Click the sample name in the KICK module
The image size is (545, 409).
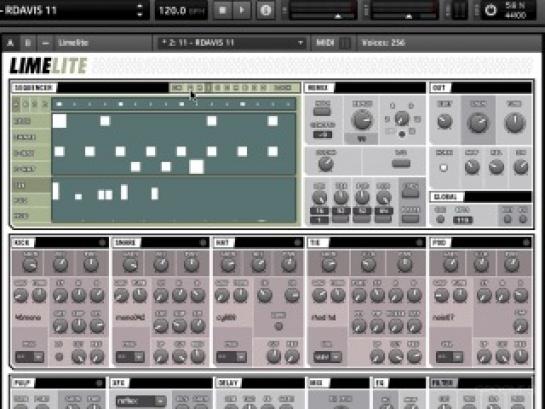pos(27,317)
